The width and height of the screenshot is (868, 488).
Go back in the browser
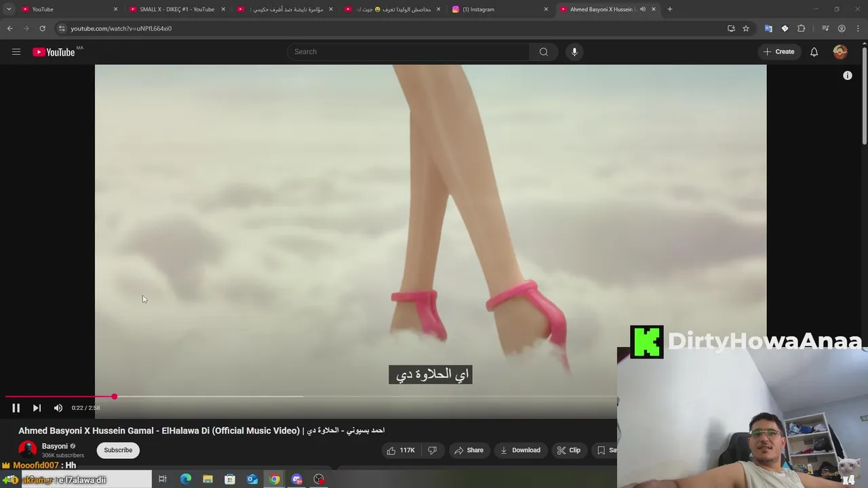(9, 28)
